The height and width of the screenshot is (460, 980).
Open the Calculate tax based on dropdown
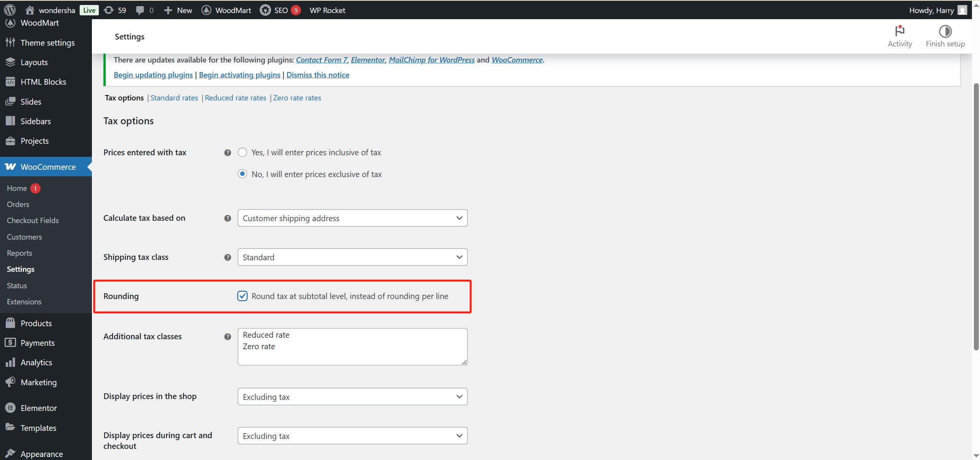[352, 218]
